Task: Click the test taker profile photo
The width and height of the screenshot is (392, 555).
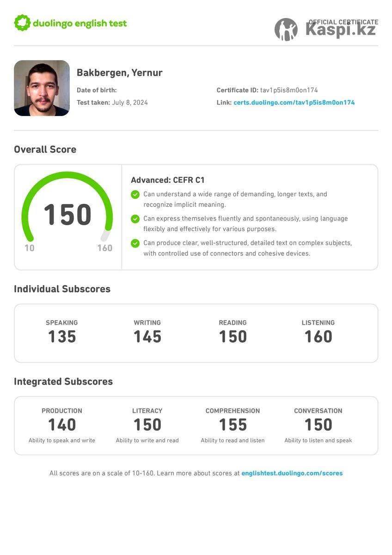Action: [42, 88]
